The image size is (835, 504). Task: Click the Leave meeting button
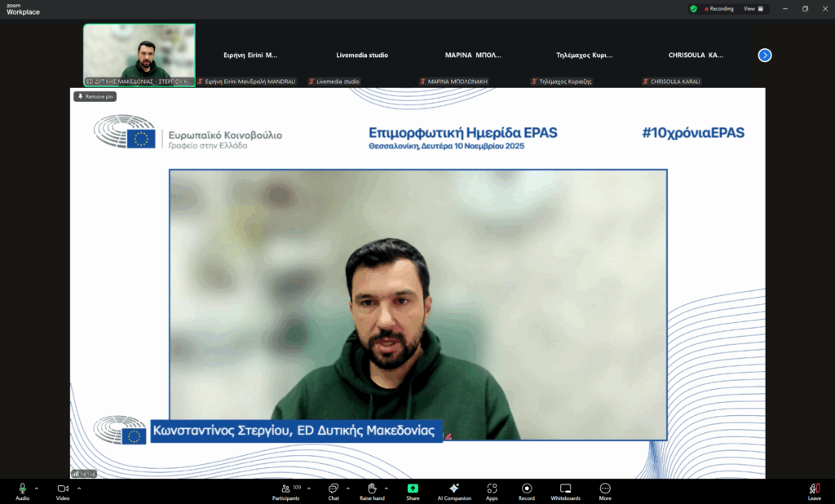(814, 489)
